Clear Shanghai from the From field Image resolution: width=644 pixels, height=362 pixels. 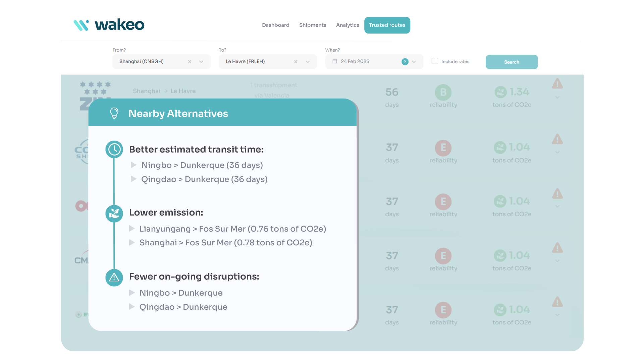[190, 61]
